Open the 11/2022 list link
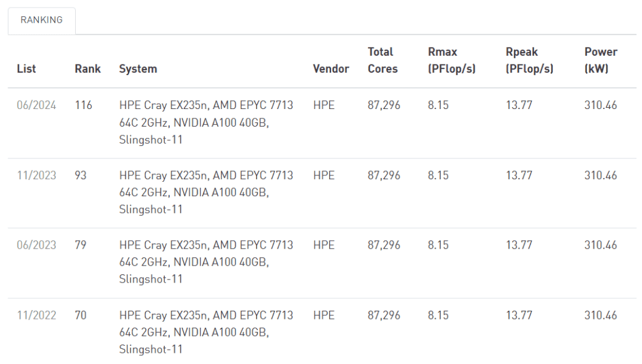 point(36,315)
